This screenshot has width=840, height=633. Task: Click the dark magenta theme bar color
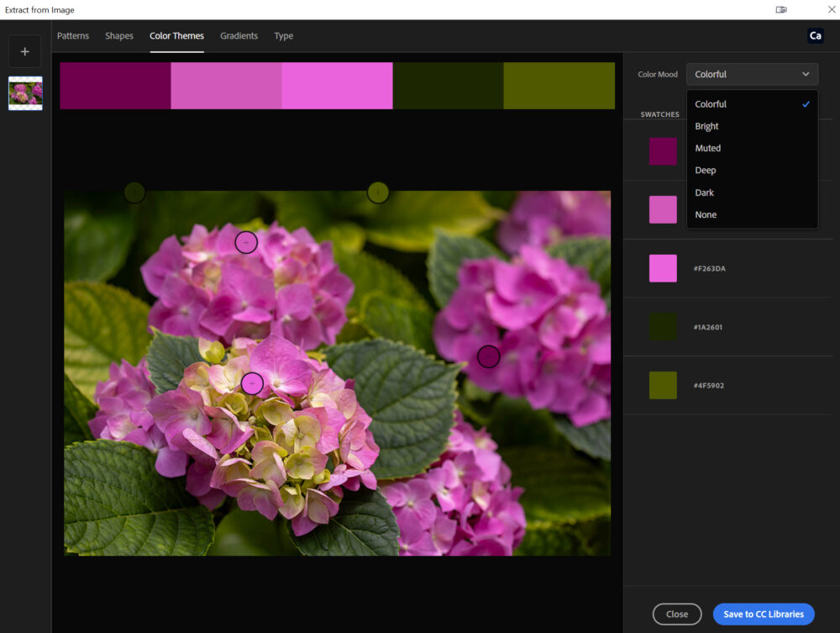pyautogui.click(x=115, y=86)
